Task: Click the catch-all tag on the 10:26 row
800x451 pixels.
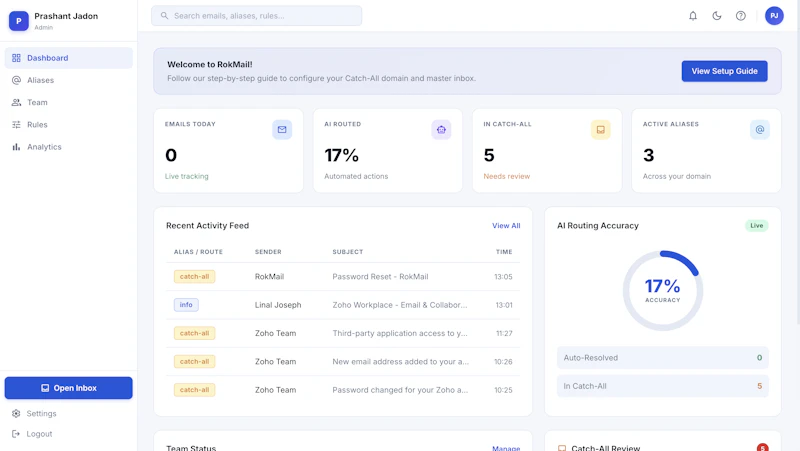Action: click(x=194, y=362)
